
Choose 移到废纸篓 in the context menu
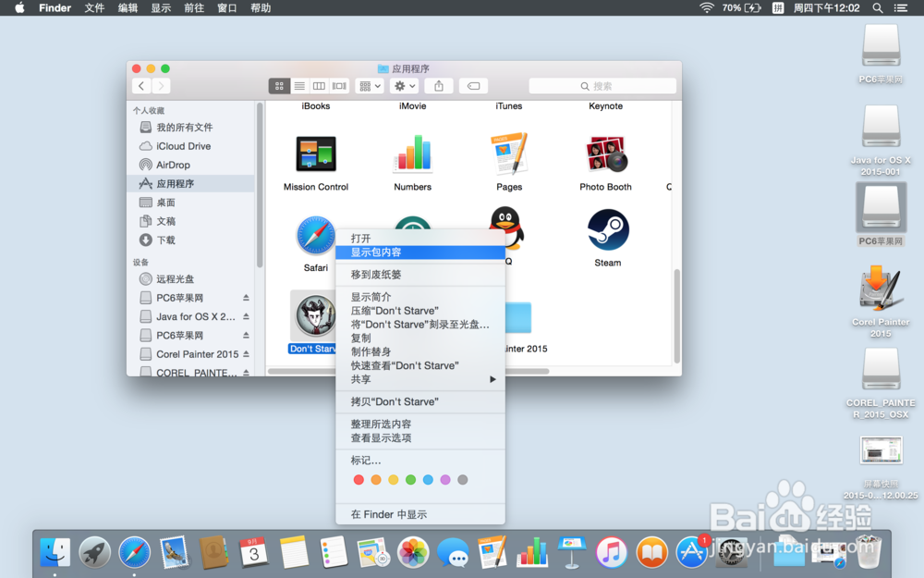[x=420, y=275]
